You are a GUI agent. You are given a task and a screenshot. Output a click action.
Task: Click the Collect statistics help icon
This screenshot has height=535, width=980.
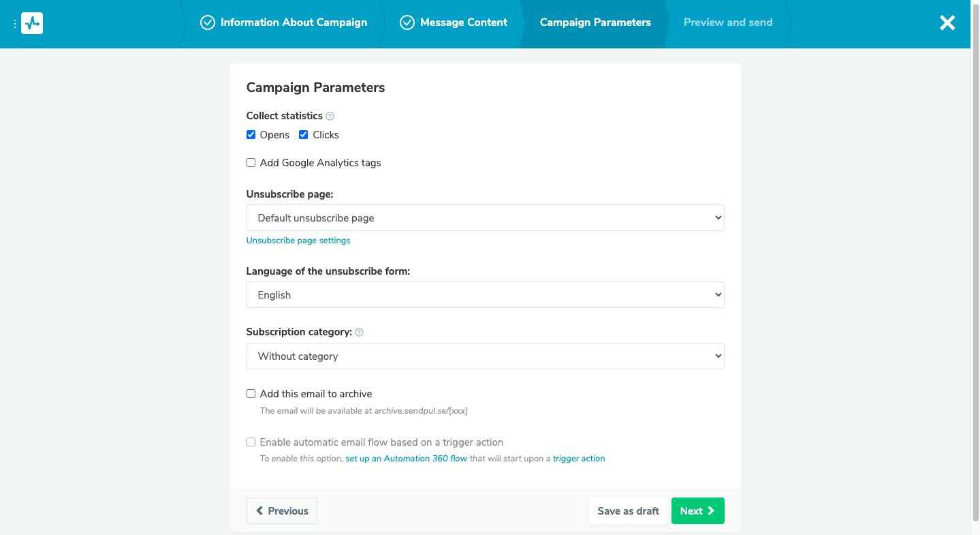330,117
